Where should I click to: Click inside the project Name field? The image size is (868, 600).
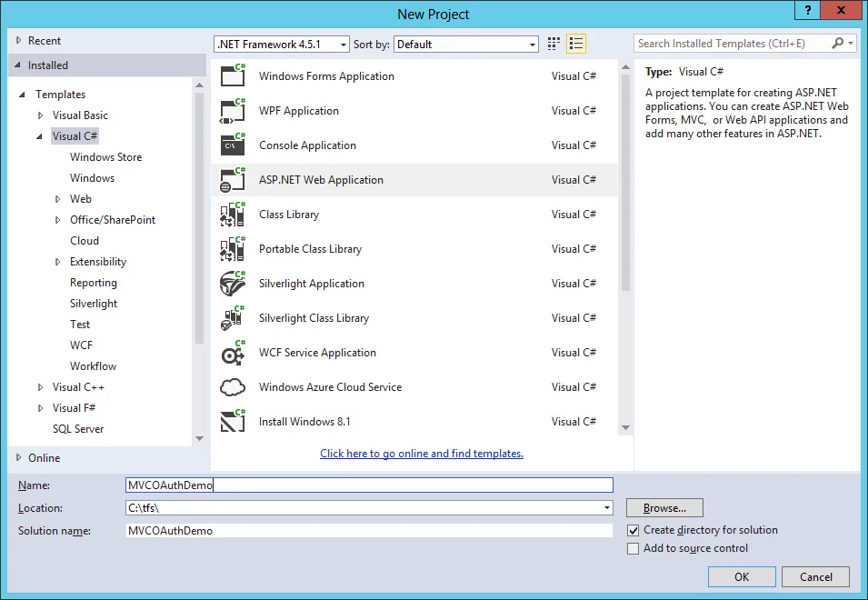pos(364,485)
